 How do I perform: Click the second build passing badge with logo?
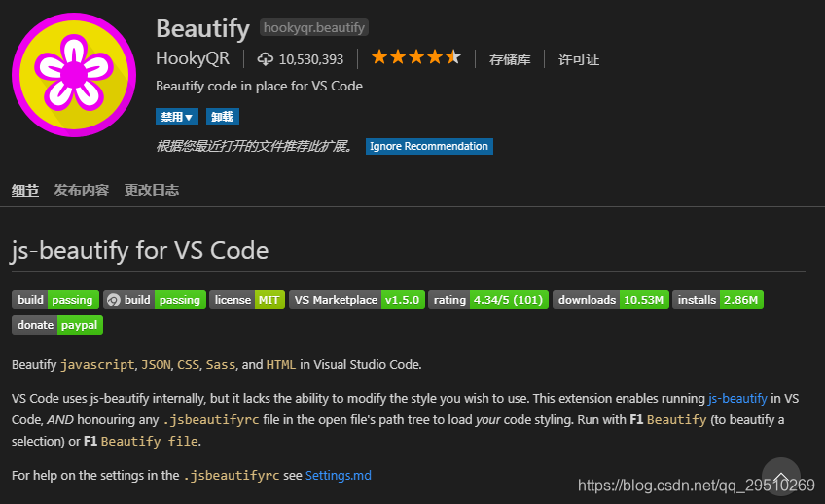point(155,300)
